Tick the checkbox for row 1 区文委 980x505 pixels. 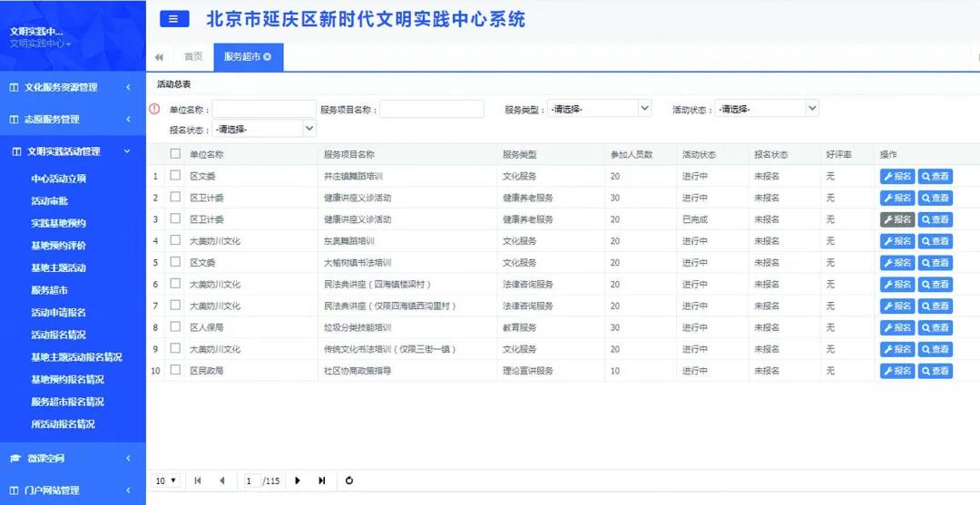[x=175, y=176]
